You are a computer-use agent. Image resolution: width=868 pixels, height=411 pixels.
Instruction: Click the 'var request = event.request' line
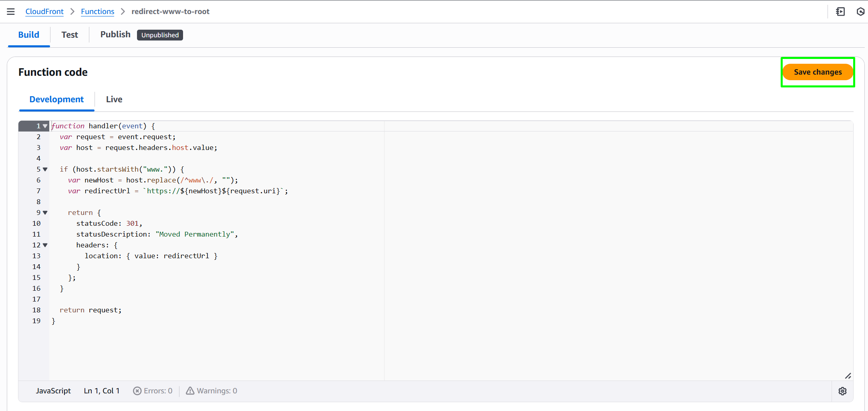click(118, 137)
